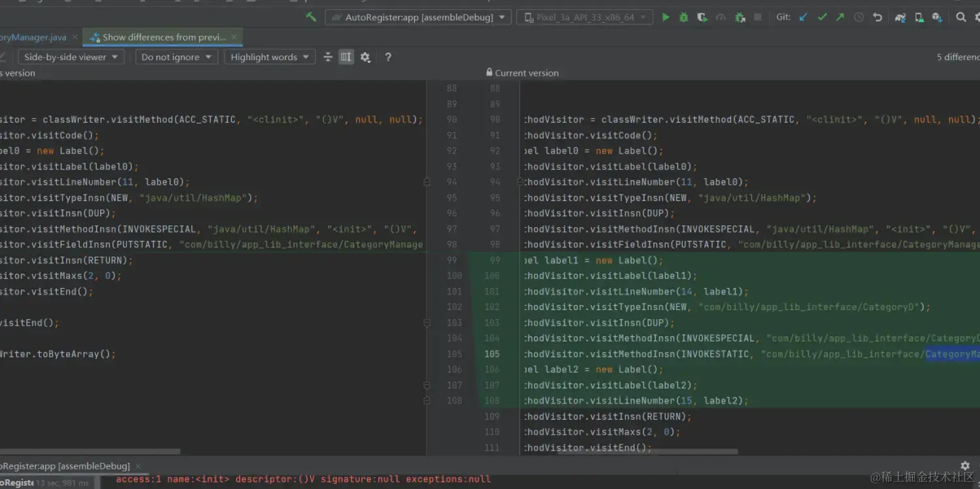
Task: Click visitLineNumber(15, label2) line
Action: [x=636, y=400]
